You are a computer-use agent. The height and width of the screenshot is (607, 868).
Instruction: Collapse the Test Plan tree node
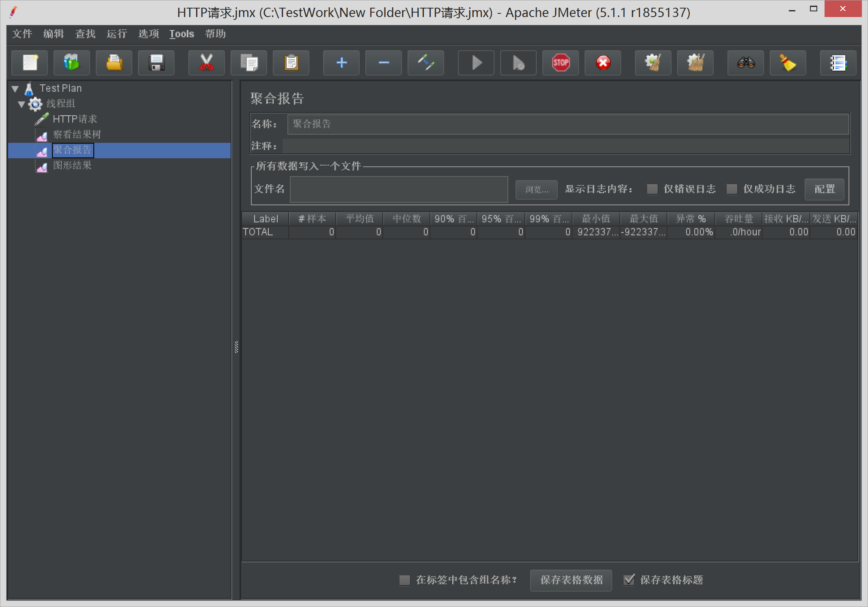15,88
